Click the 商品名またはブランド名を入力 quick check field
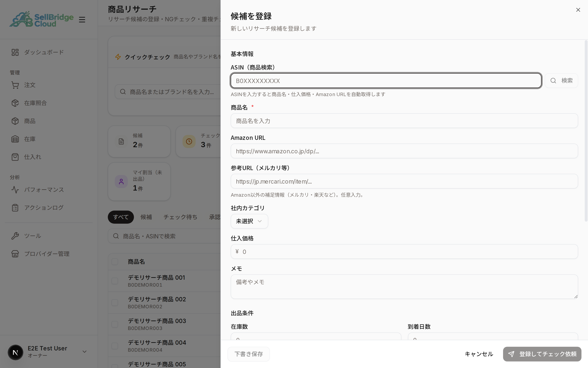Screen dimensions: 588x368 click(x=168, y=92)
